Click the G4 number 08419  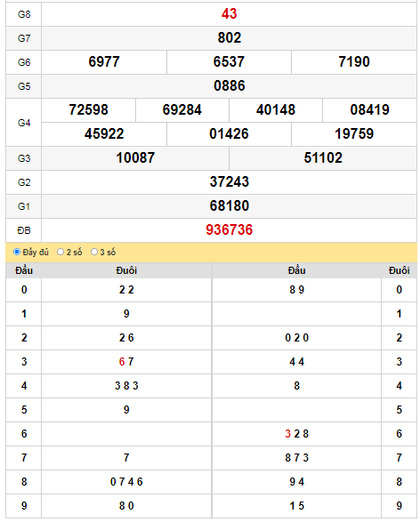[x=369, y=109]
